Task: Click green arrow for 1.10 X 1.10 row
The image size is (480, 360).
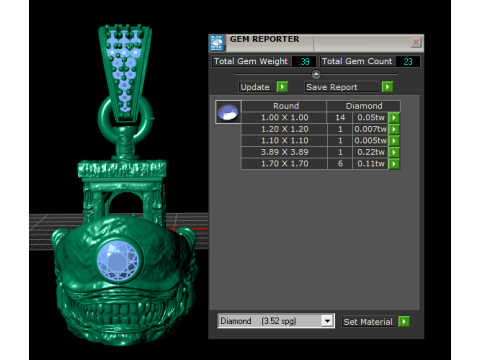Action: pos(394,141)
